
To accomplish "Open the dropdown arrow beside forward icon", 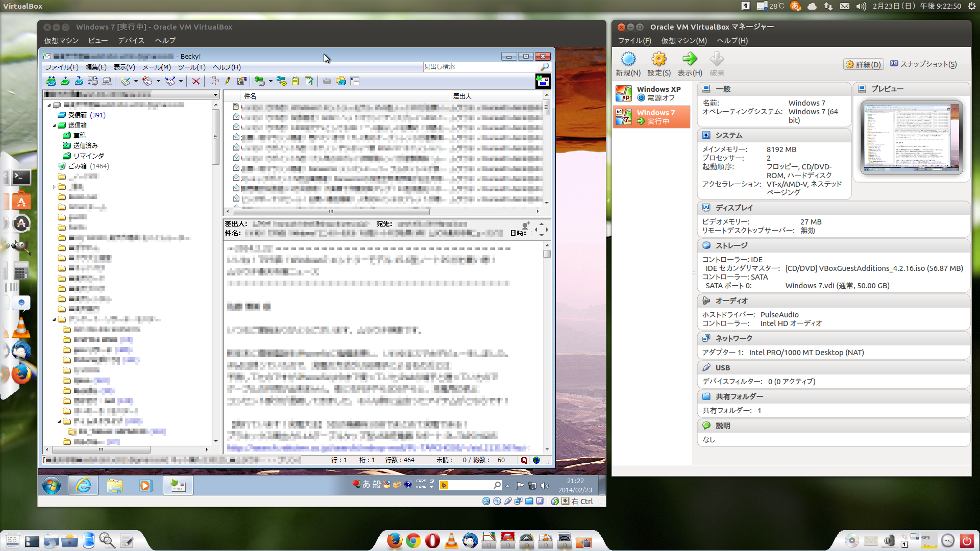I will pos(181,81).
